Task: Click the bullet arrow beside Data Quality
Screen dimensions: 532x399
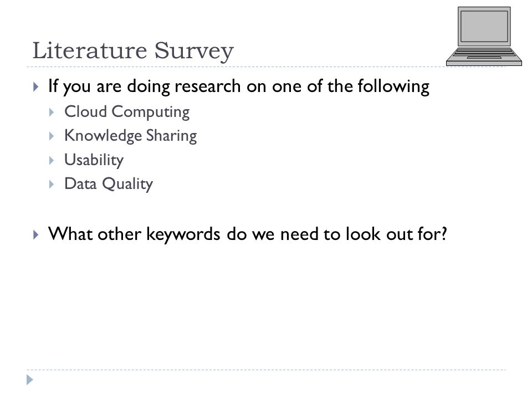Action: [x=52, y=185]
